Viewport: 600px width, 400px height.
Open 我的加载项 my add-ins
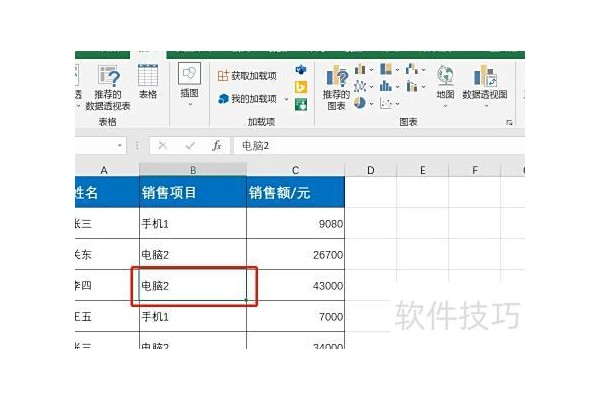248,99
